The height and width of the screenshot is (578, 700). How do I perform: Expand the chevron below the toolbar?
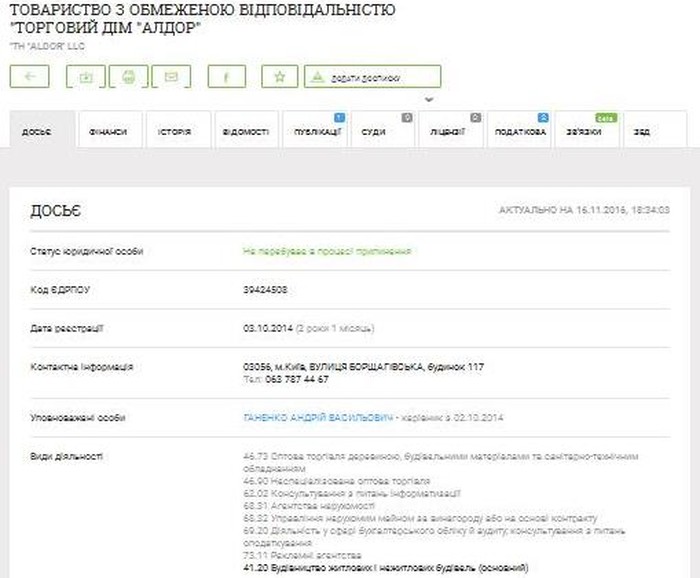[x=429, y=100]
